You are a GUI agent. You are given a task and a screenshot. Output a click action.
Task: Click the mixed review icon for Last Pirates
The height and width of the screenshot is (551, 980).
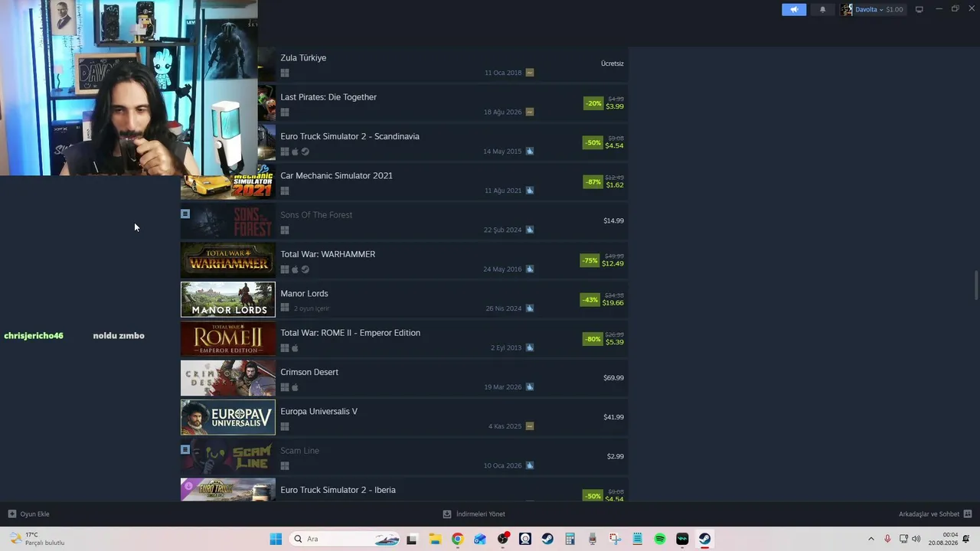pos(530,112)
